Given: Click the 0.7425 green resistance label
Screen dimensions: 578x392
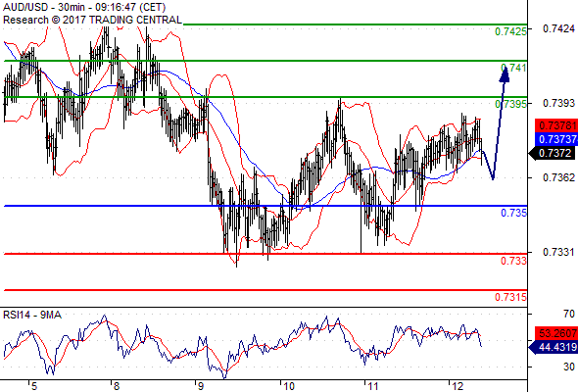Looking at the screenshot, I should pos(510,31).
